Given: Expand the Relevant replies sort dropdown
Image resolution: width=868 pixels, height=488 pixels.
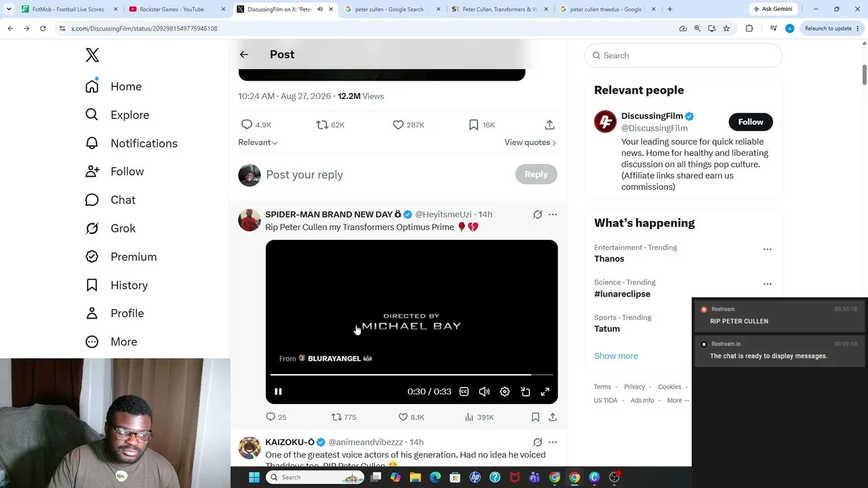Looking at the screenshot, I should click(258, 142).
